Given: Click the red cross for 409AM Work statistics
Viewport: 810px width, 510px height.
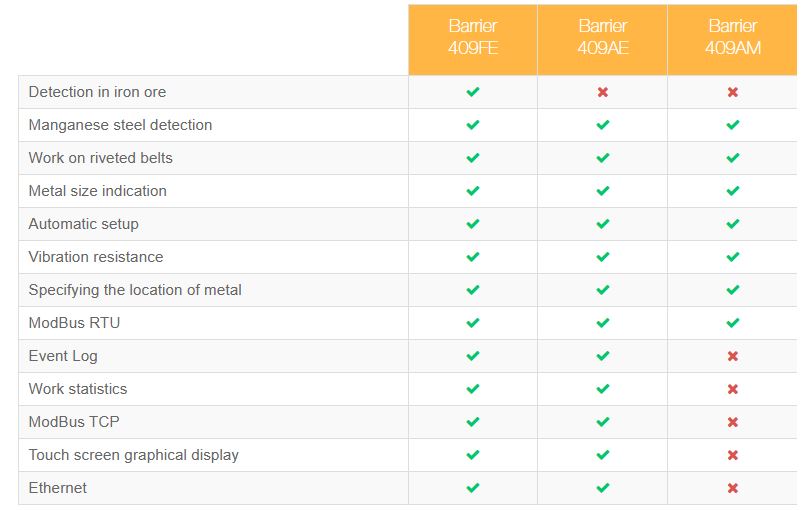Looking at the screenshot, I should 733,389.
